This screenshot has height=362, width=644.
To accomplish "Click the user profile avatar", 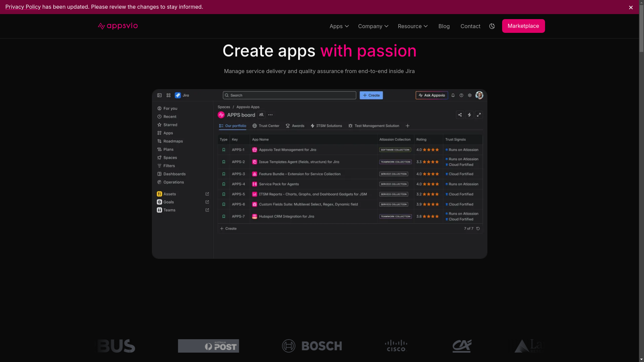I will [479, 95].
